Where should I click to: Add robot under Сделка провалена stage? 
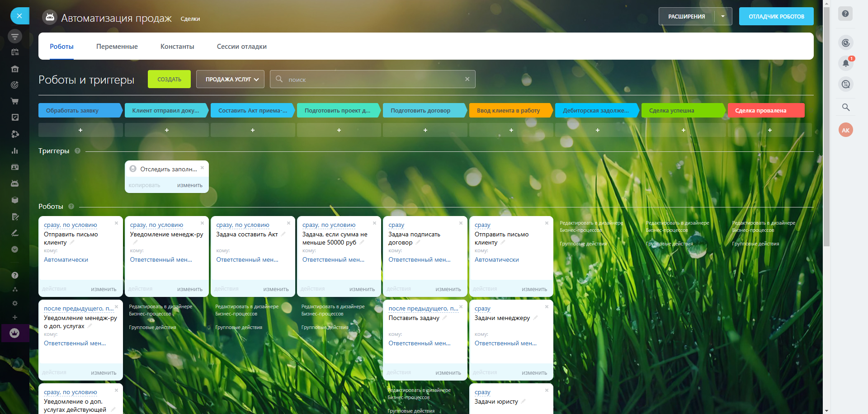pos(770,130)
